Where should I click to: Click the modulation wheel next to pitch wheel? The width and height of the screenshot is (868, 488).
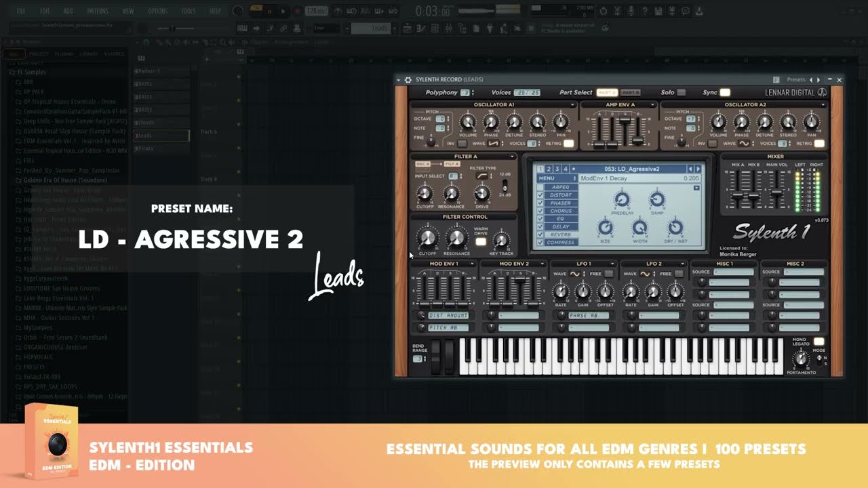pos(449,357)
